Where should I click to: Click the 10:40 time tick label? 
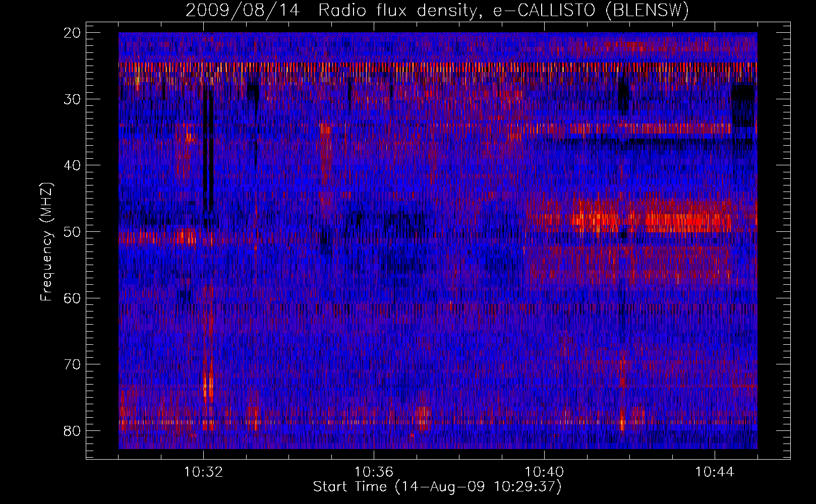pos(544,472)
